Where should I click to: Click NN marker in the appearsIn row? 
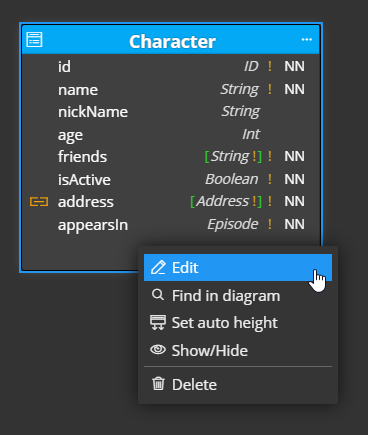click(x=294, y=224)
